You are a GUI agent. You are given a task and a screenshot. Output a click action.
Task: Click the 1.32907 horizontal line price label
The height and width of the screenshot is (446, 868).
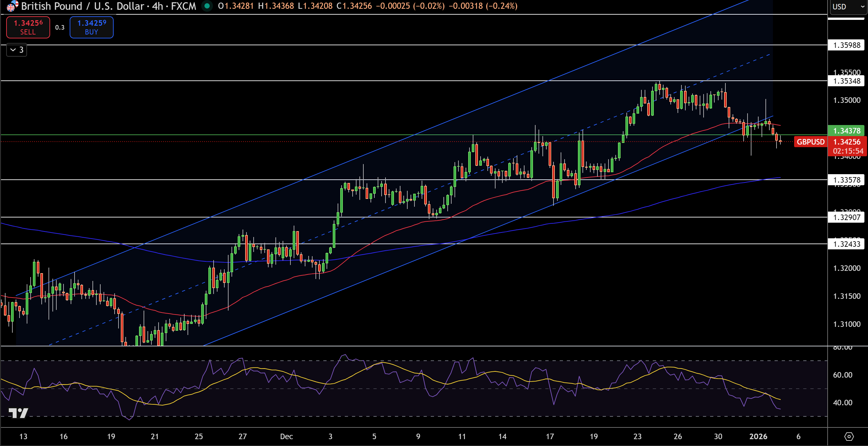(x=846, y=217)
